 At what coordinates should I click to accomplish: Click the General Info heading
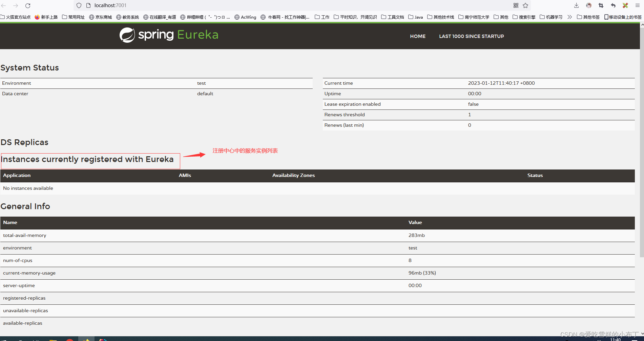[x=25, y=206]
